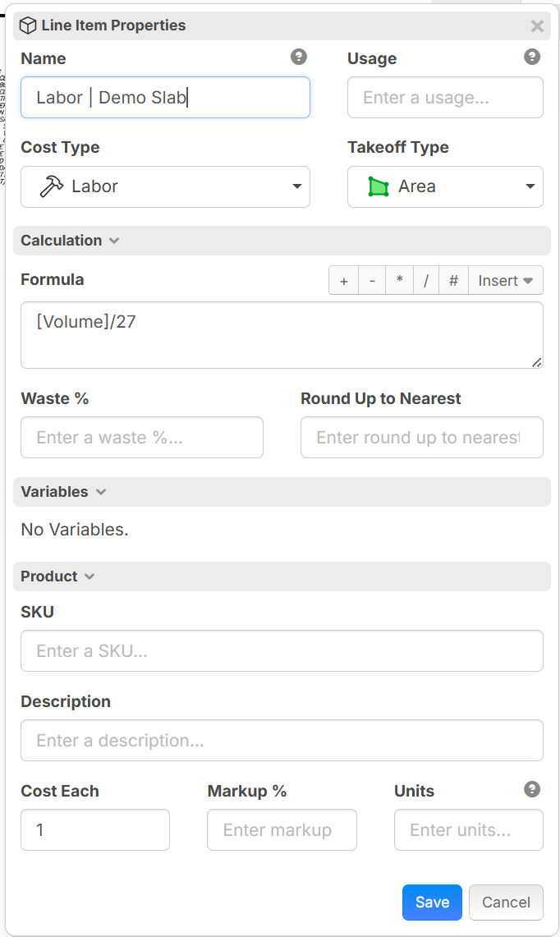
Task: Insert the multiply operator into formula
Action: tap(399, 281)
